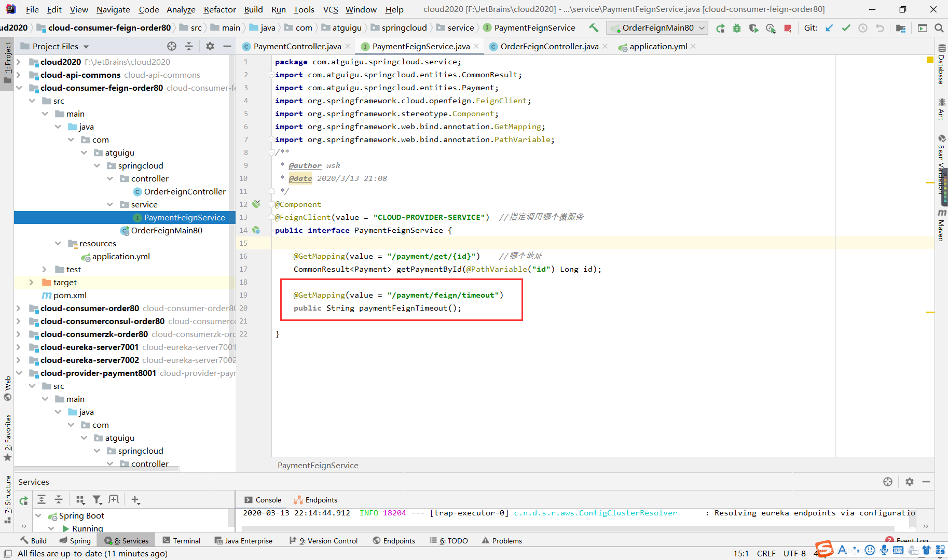This screenshot has width=948, height=560.
Task: Expand cloud-eureka-server7001 module
Action: click(19, 347)
